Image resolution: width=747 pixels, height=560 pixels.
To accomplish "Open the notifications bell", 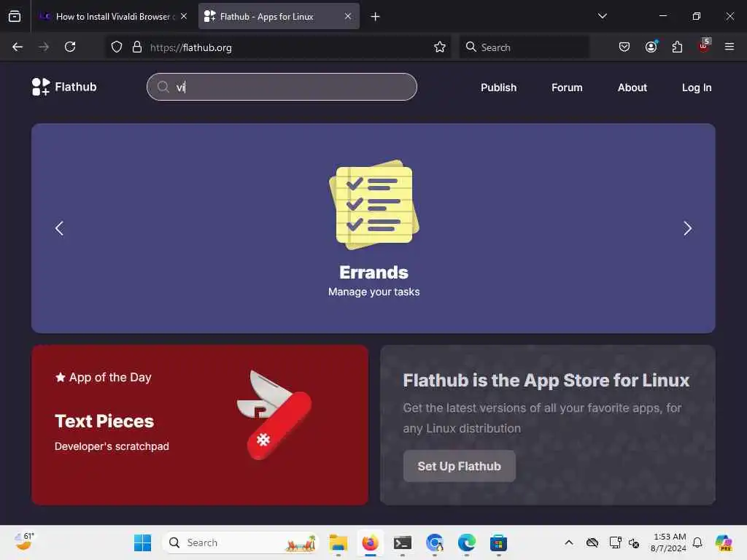I will (697, 542).
